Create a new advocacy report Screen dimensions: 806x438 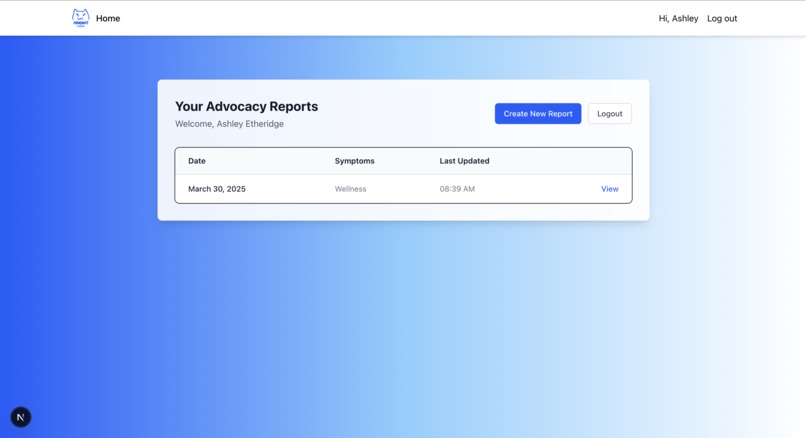538,114
